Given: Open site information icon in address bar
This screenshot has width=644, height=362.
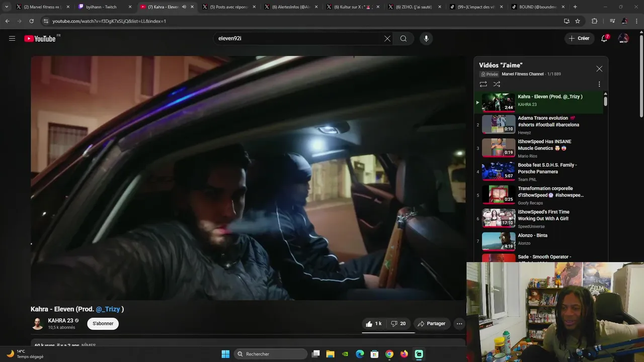Looking at the screenshot, I should tap(46, 21).
